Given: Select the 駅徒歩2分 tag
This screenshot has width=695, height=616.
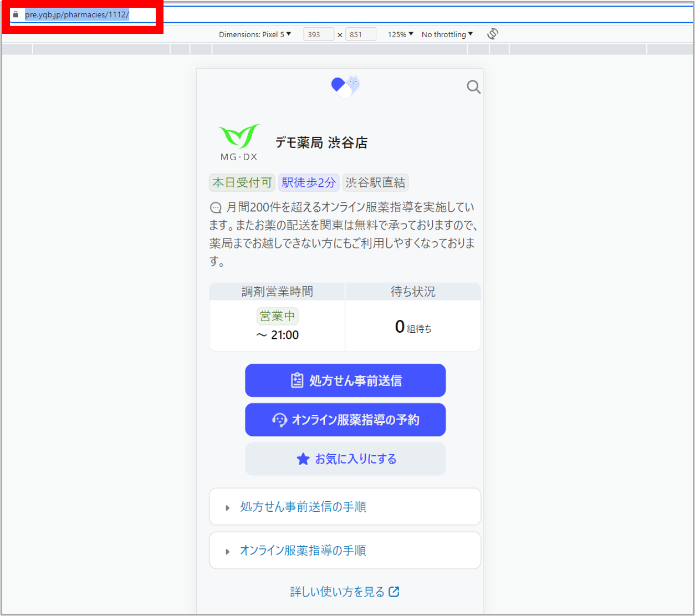Looking at the screenshot, I should click(x=309, y=182).
